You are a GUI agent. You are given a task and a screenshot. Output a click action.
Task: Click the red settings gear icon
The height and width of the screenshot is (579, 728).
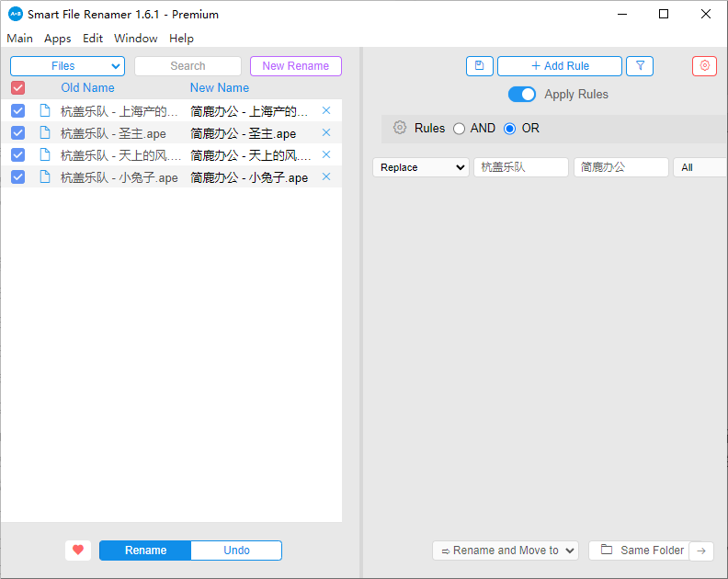tap(704, 66)
